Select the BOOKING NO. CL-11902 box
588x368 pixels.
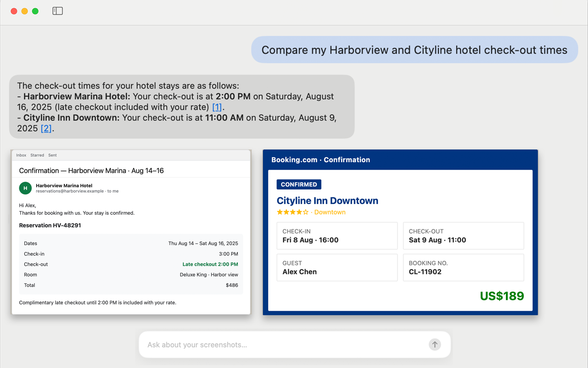click(x=463, y=268)
